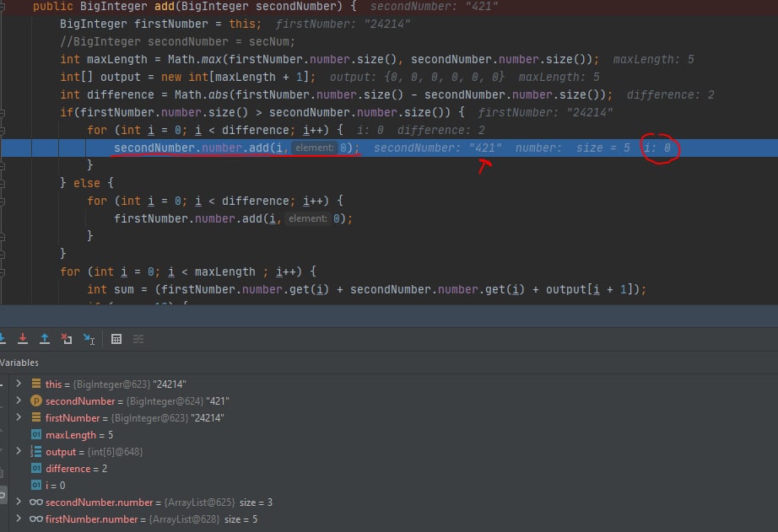Click the Trace Current Stream Chain icon

tap(138, 339)
